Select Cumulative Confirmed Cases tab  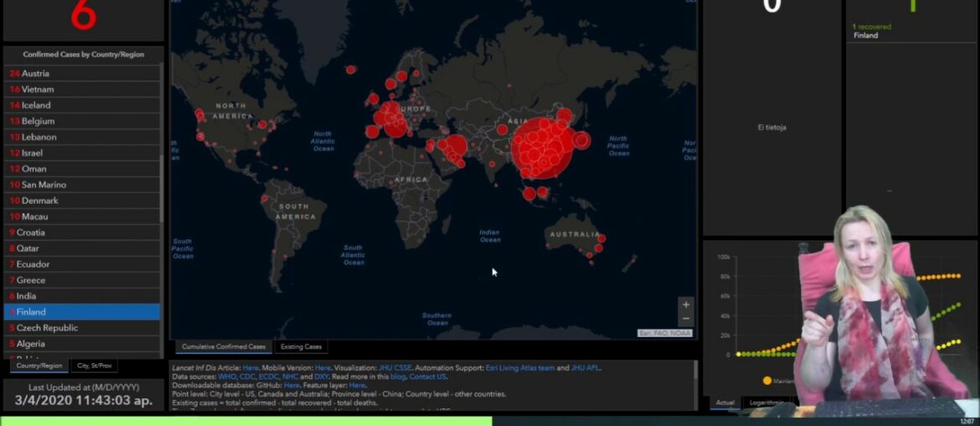pos(224,346)
